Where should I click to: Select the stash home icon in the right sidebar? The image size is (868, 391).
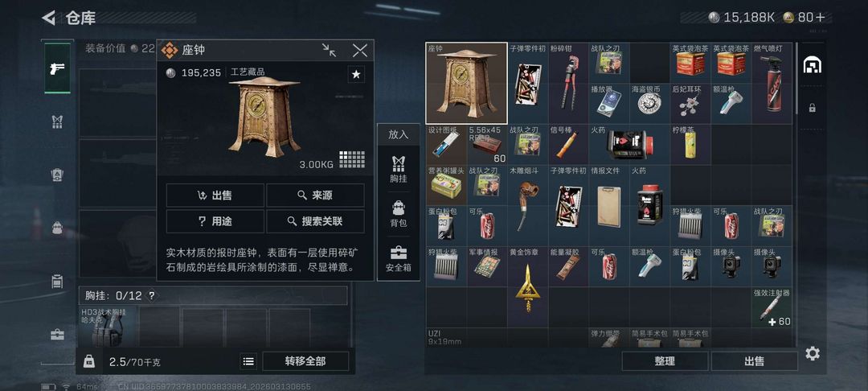pyautogui.click(x=812, y=65)
